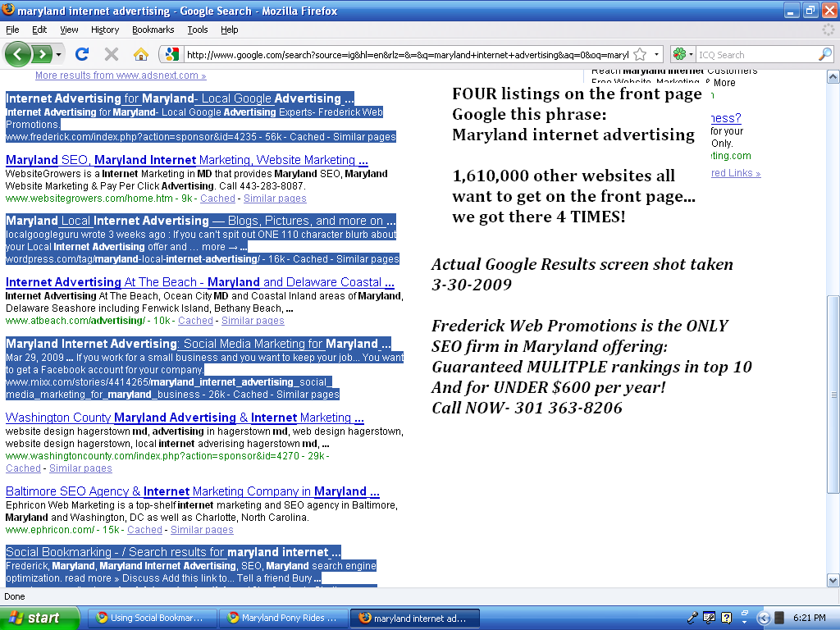Open Cached link for washingtoncounty.com result
Image resolution: width=840 pixels, height=630 pixels.
pyautogui.click(x=23, y=468)
